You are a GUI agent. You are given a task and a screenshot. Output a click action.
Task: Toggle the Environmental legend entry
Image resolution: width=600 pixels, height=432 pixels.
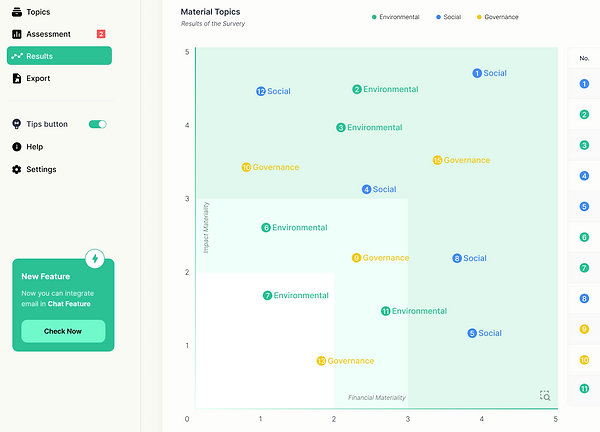coord(396,17)
